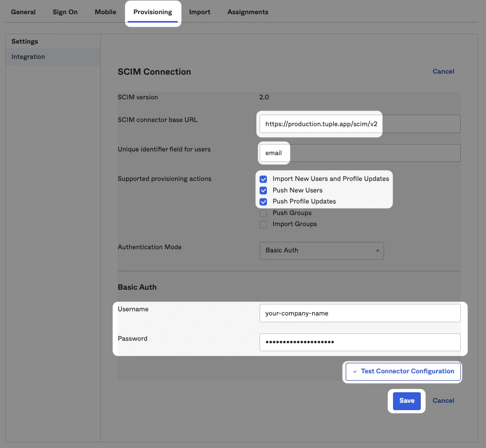Open the Sign On tab
Image resolution: width=486 pixels, height=448 pixels.
65,12
